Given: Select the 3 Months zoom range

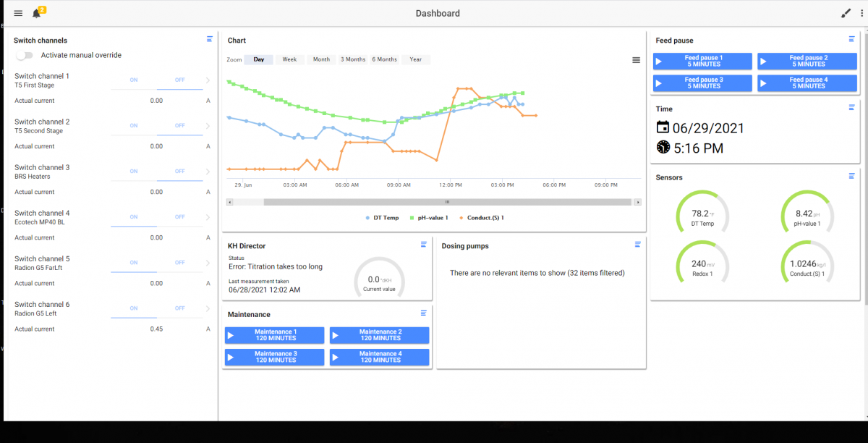Looking at the screenshot, I should (353, 59).
